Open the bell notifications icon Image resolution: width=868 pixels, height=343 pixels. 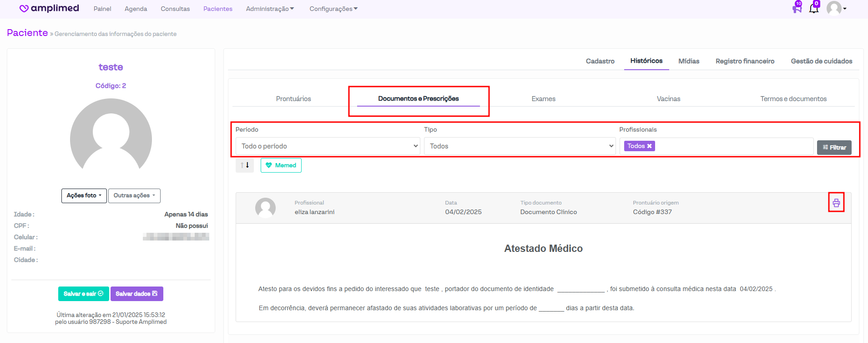coord(814,8)
